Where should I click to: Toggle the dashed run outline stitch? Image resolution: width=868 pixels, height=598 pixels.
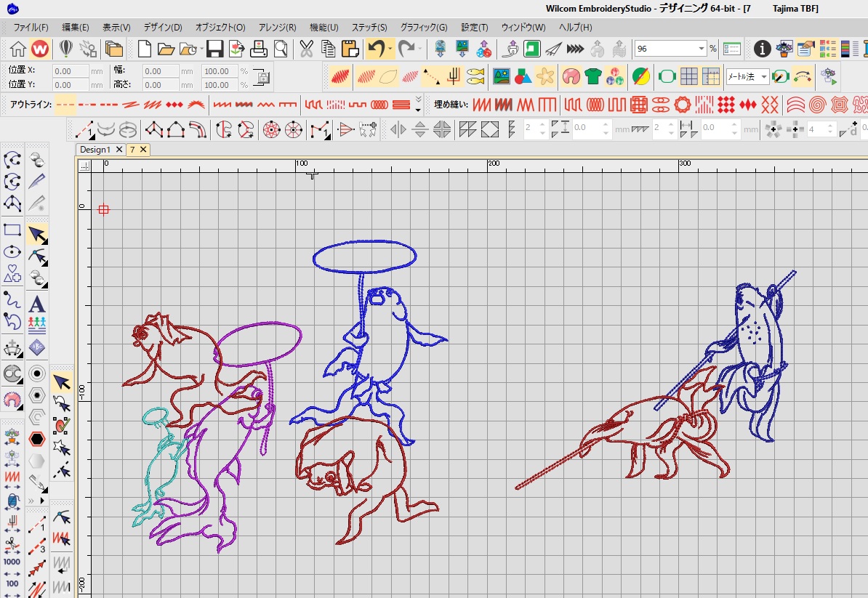[66, 104]
